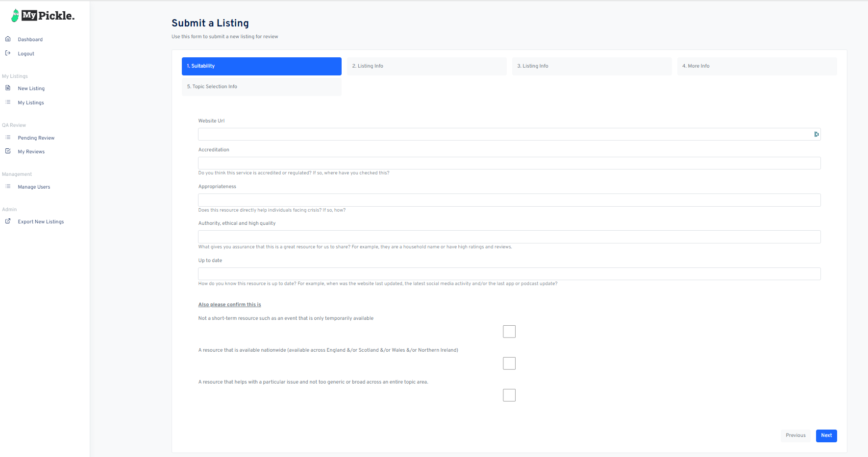Click the 'Website Url' label
The height and width of the screenshot is (457, 868).
point(211,121)
